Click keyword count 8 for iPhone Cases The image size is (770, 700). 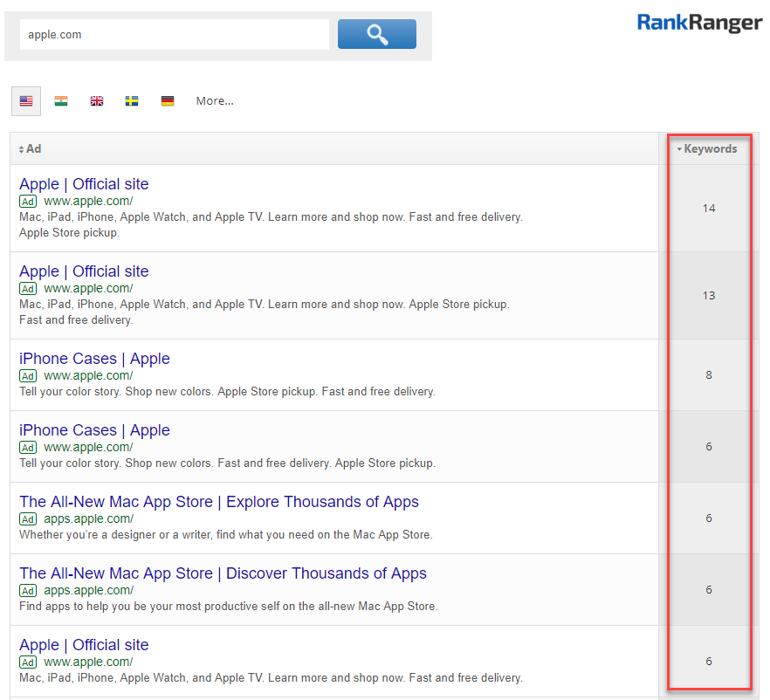709,375
